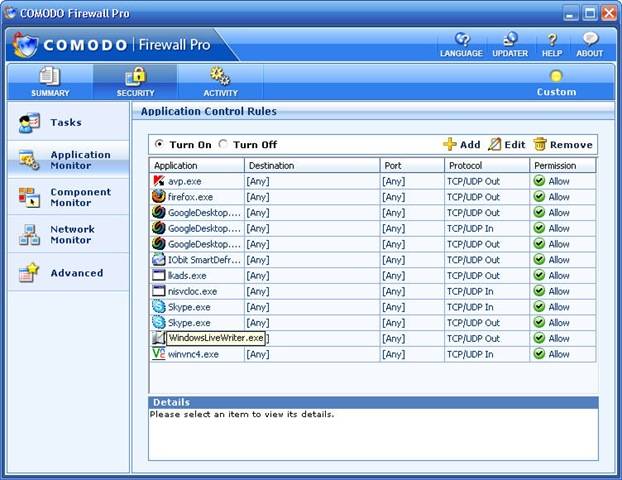The height and width of the screenshot is (480, 622).
Task: Select the avp.exe rule name
Action: [184, 181]
